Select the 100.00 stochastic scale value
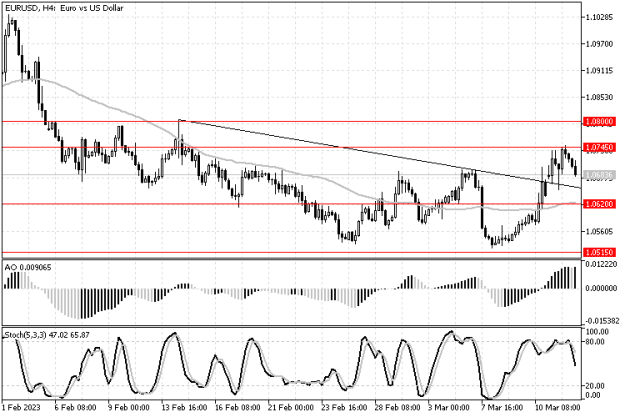Image resolution: width=625 pixels, height=417 pixels. coord(597,332)
